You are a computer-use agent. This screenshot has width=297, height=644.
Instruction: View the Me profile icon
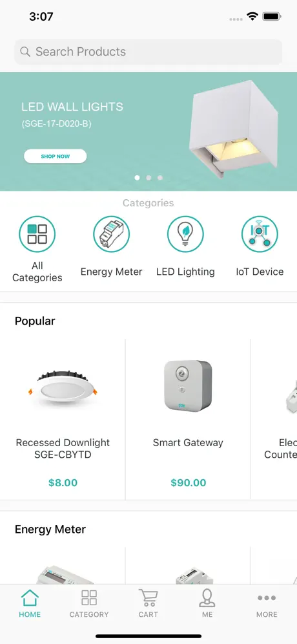[207, 598]
